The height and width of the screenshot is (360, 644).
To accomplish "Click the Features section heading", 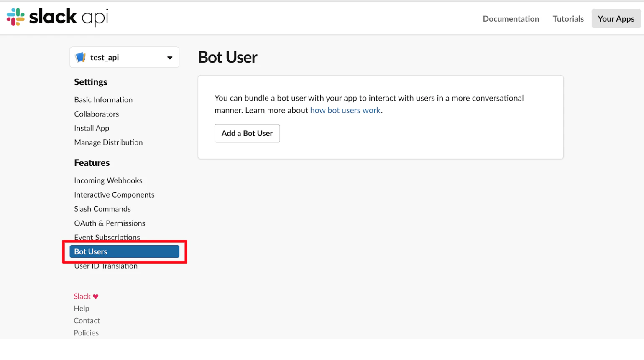I will click(92, 162).
